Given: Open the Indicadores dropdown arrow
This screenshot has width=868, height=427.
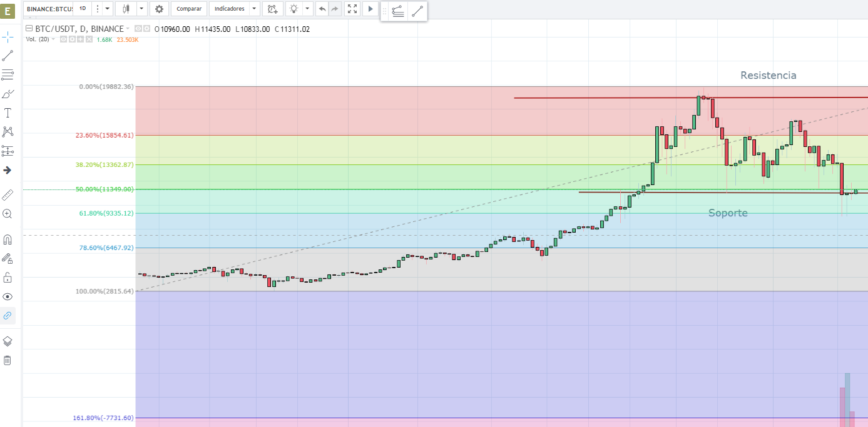Looking at the screenshot, I should tap(253, 9).
